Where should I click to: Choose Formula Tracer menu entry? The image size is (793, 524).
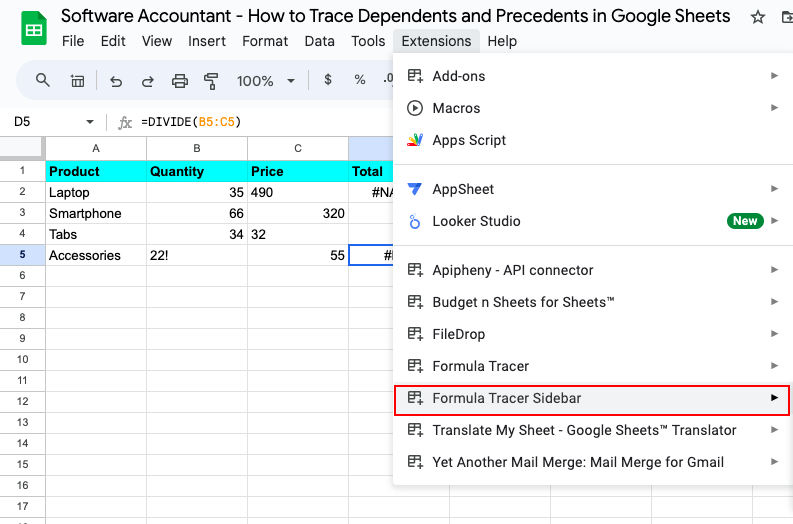(593, 366)
